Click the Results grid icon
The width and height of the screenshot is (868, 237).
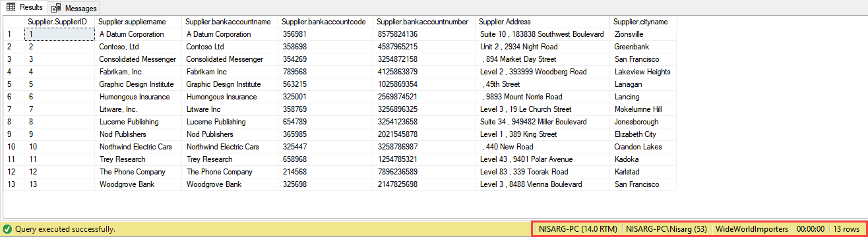click(x=11, y=7)
